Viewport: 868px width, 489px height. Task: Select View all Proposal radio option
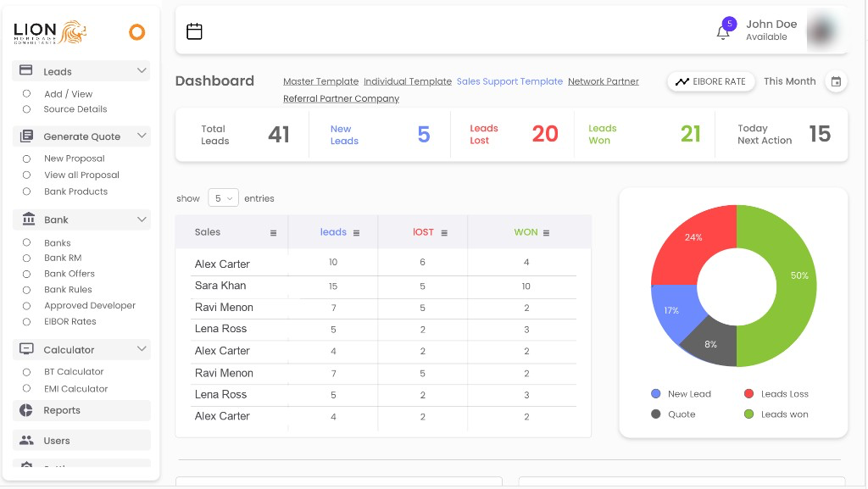(26, 175)
